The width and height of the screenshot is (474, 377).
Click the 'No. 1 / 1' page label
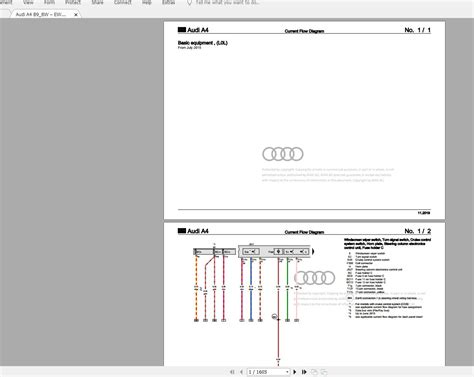[417, 30]
